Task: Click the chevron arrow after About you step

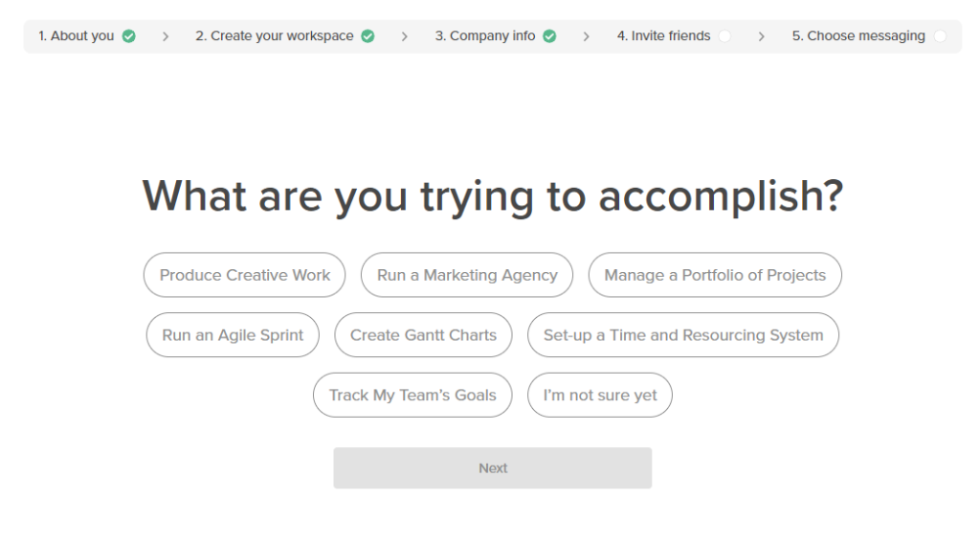Action: [x=166, y=37]
